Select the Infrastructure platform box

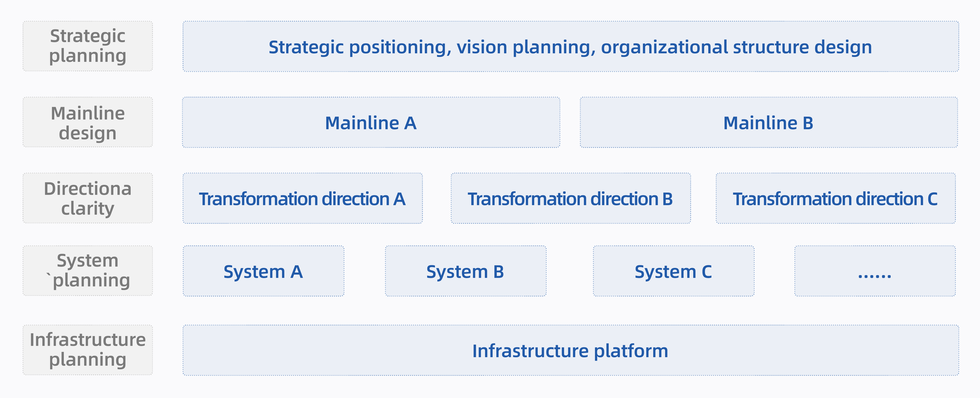click(571, 350)
